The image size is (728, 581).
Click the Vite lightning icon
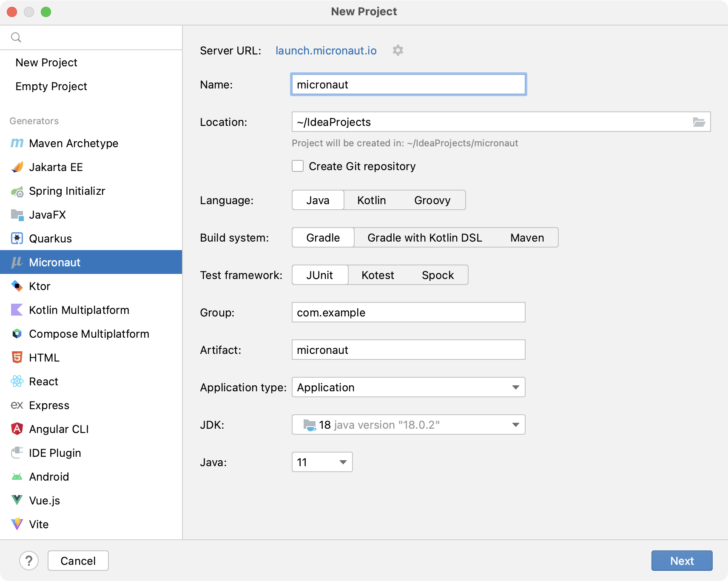[17, 524]
